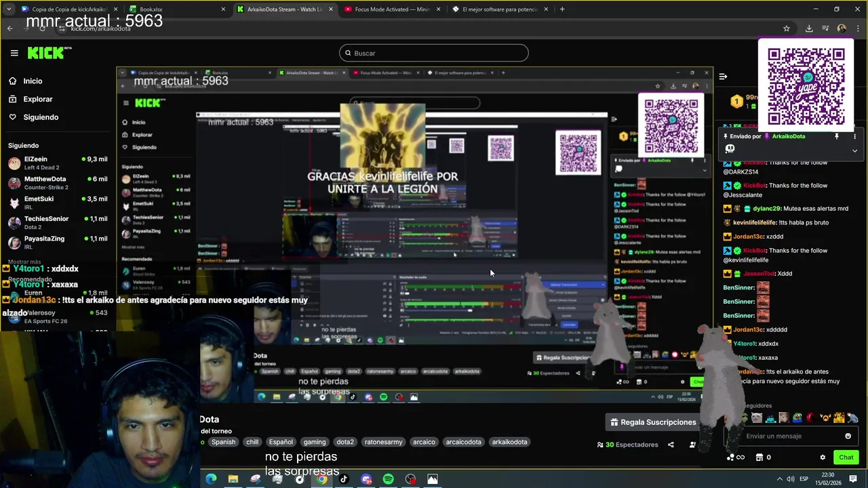
Task: Open the Kick hamburger sidebar menu
Action: 14,53
